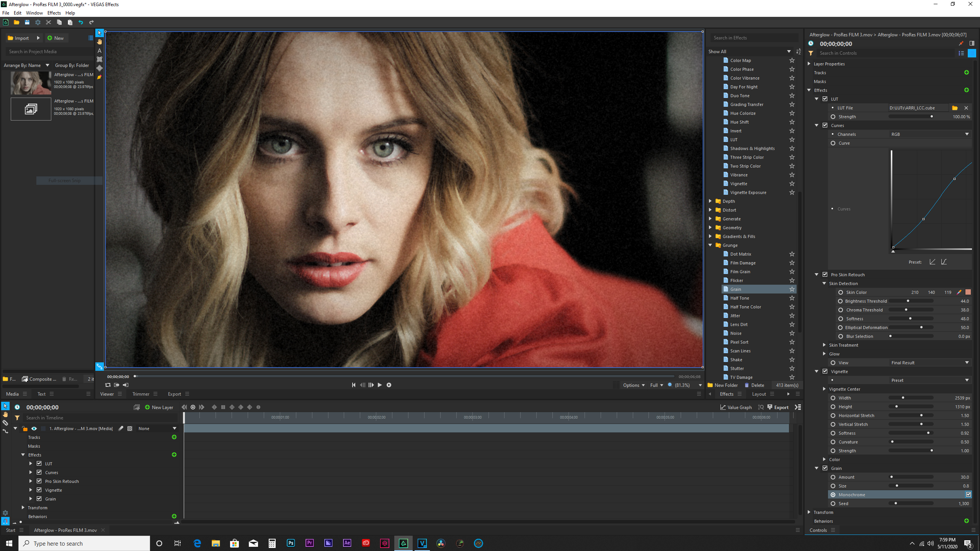This screenshot has width=980, height=551.
Task: Click the Save project icon
Action: click(27, 22)
